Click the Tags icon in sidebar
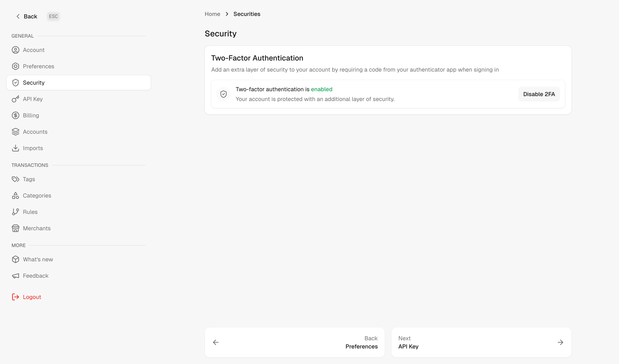This screenshot has width=619, height=364. 15,179
